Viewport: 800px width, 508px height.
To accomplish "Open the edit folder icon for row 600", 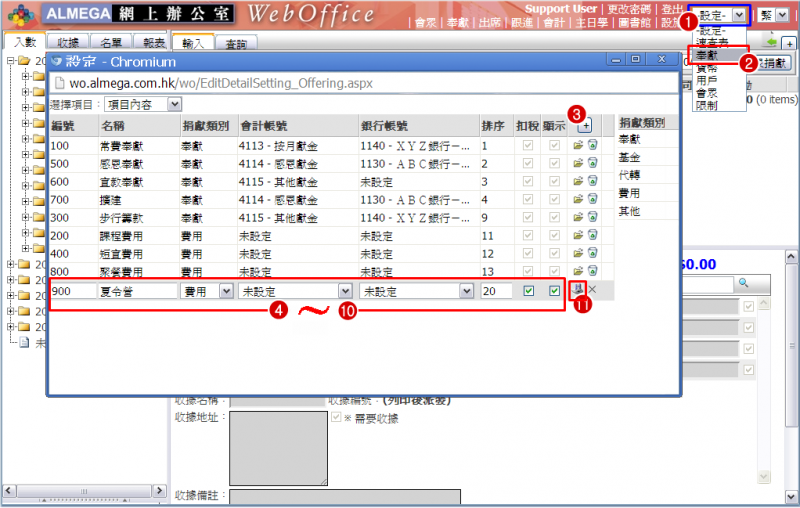I will click(x=578, y=181).
